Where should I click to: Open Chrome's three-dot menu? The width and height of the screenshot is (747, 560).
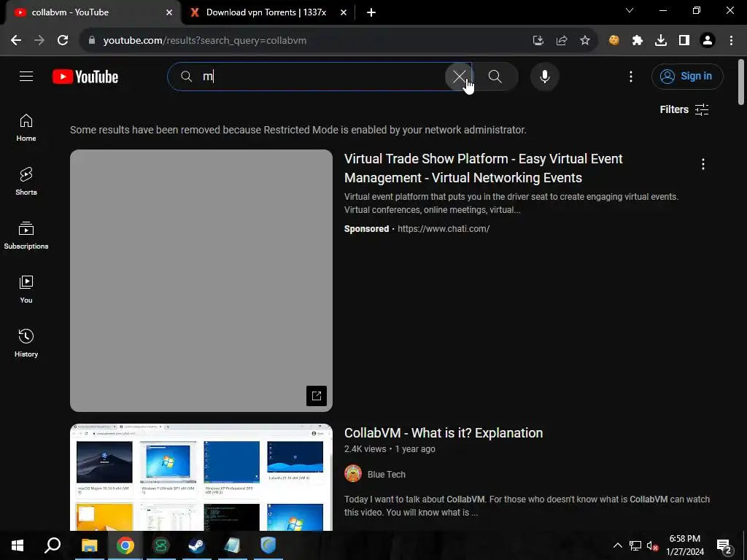point(731,41)
